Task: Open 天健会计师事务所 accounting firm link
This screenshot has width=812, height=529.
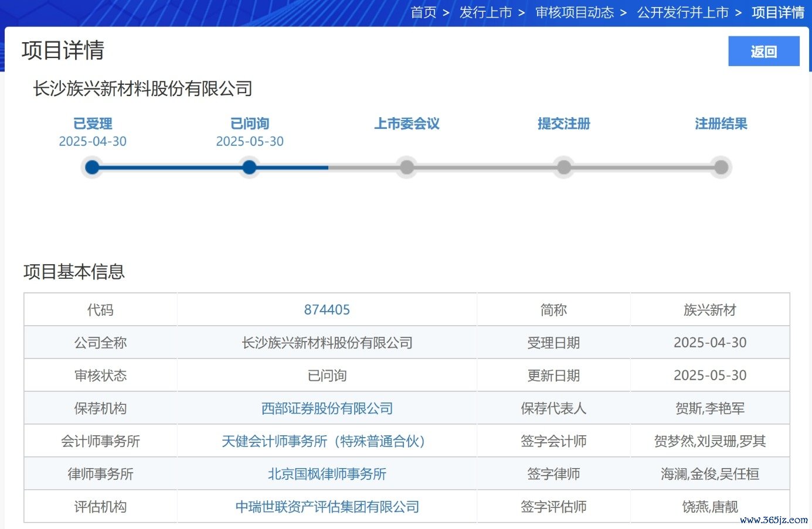Action: pyautogui.click(x=323, y=441)
